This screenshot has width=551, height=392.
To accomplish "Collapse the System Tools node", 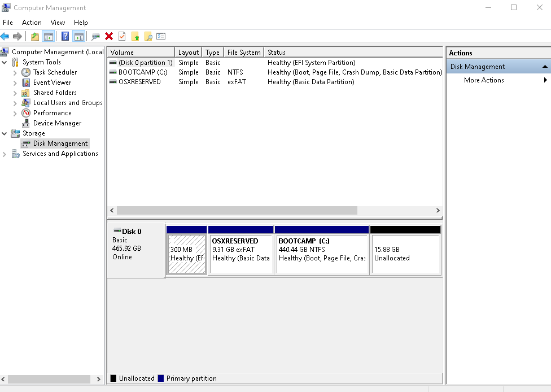I will point(5,62).
